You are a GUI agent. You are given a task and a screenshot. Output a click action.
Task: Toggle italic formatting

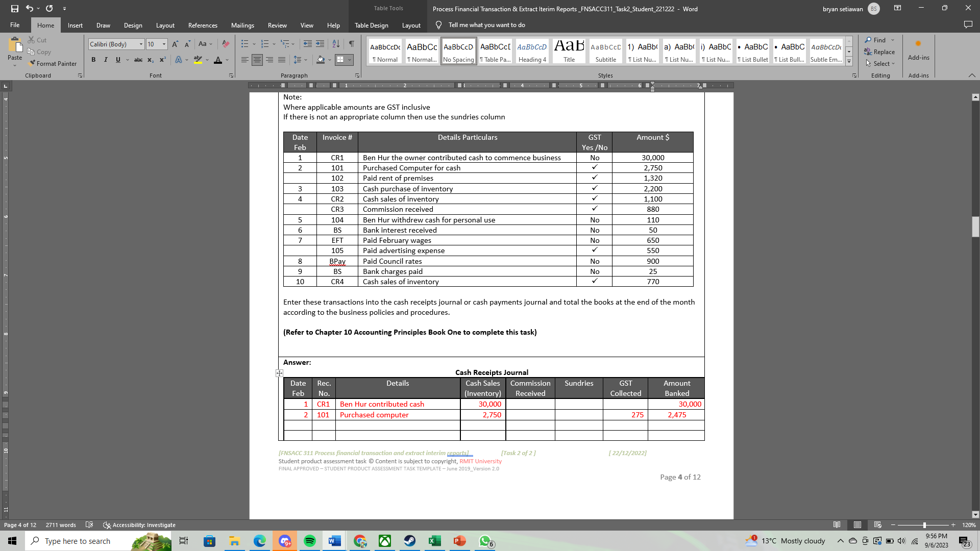[x=106, y=60]
